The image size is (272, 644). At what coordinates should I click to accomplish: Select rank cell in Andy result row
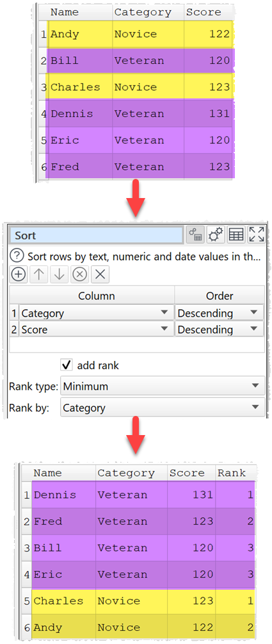click(x=236, y=627)
